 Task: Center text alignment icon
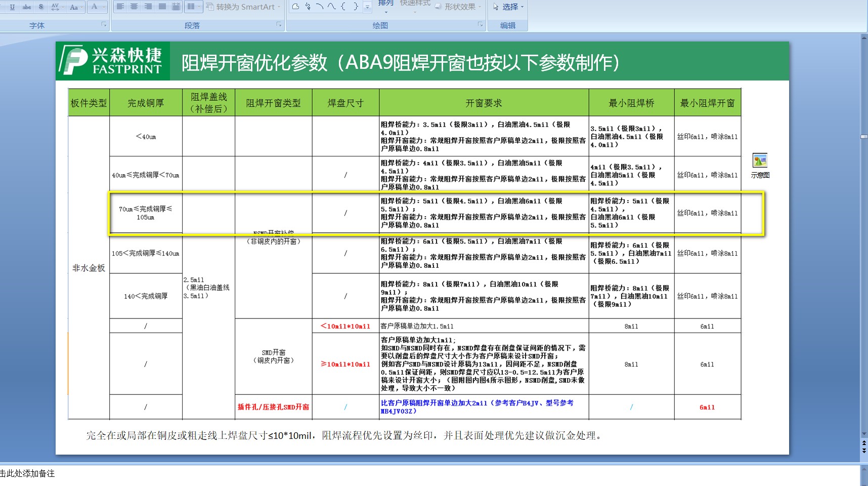coord(134,7)
